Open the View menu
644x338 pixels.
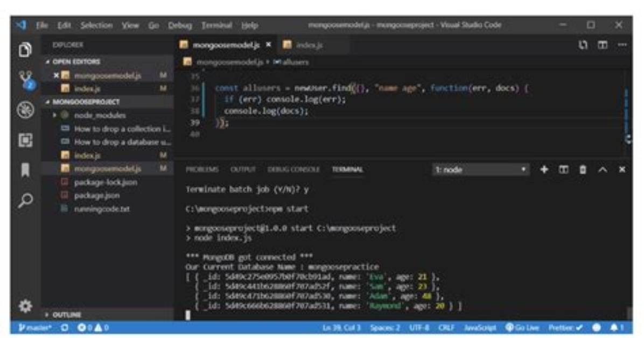[x=130, y=25]
